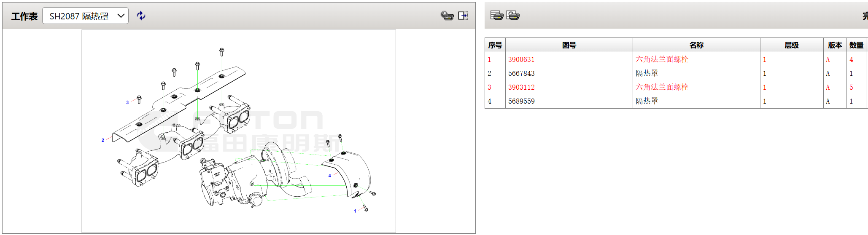The height and width of the screenshot is (235, 868).
Task: Click the 层级 column header
Action: 791,45
